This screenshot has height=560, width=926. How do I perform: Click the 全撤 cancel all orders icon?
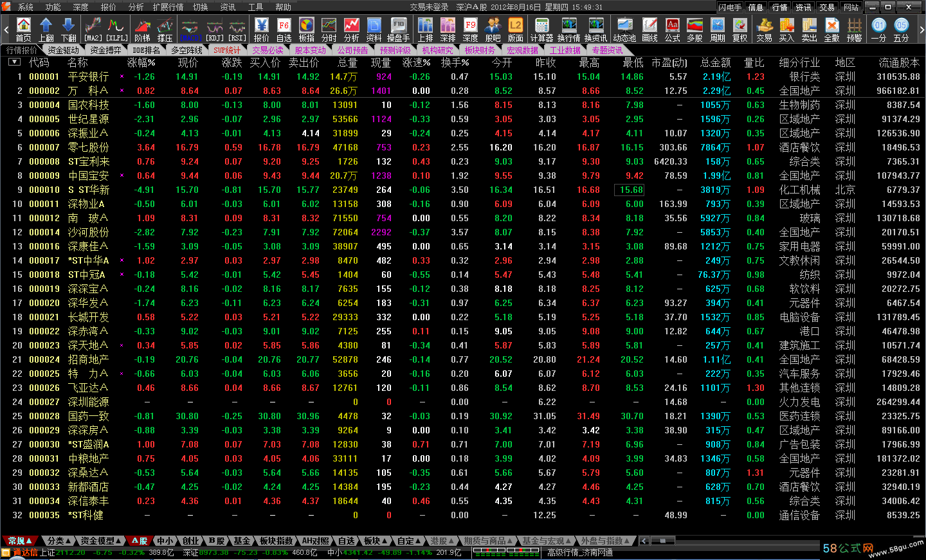pos(832,30)
